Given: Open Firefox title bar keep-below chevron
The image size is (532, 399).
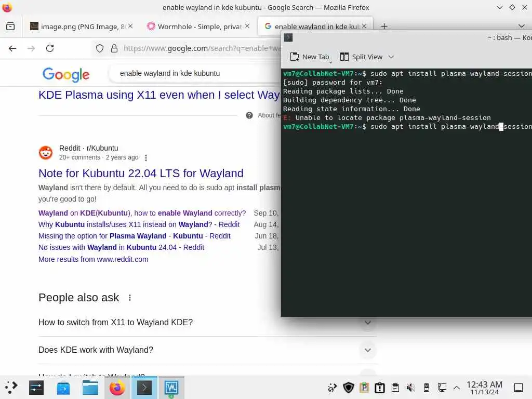Looking at the screenshot, I should [499, 7].
